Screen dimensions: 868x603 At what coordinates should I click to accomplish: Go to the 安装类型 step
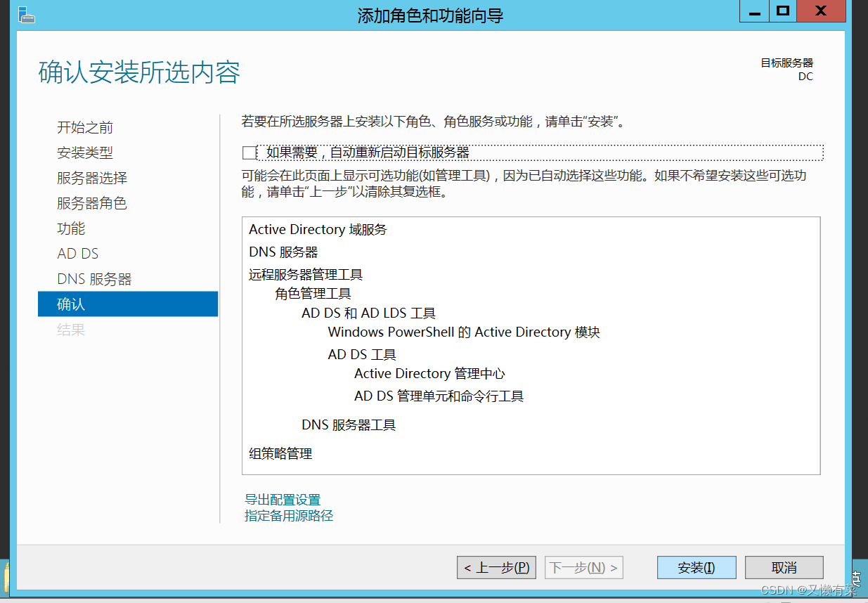click(85, 153)
